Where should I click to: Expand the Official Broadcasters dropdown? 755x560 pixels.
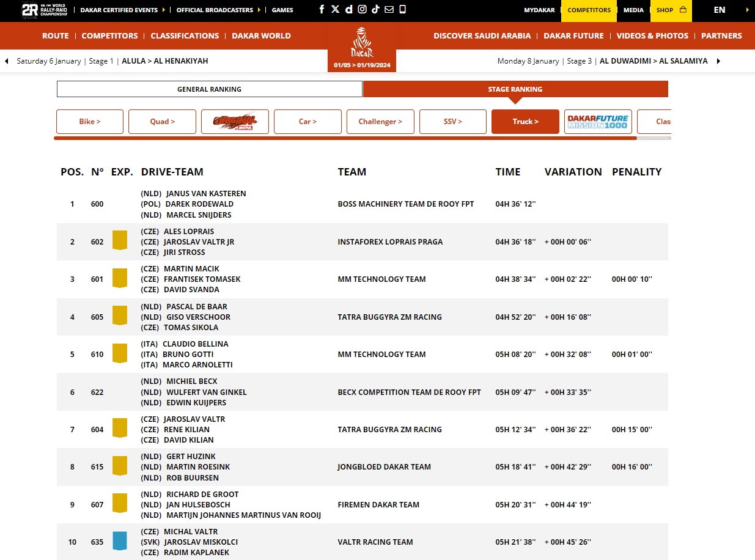click(x=218, y=10)
